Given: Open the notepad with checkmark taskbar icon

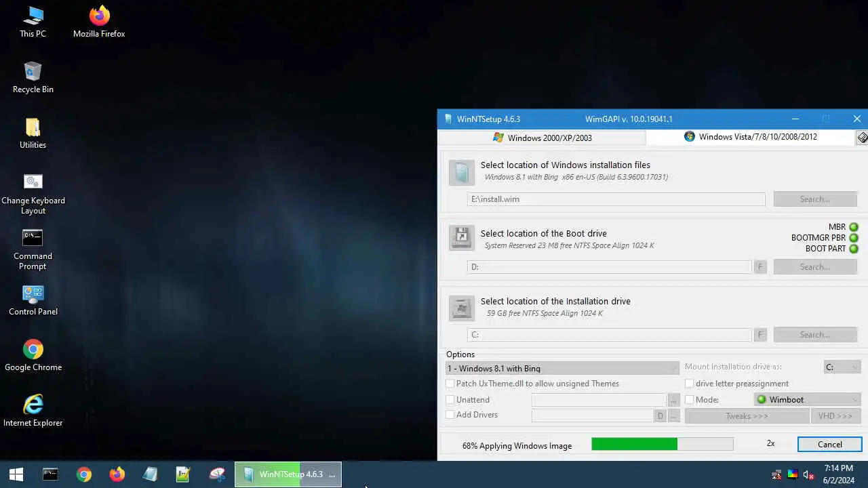Looking at the screenshot, I should click(183, 474).
